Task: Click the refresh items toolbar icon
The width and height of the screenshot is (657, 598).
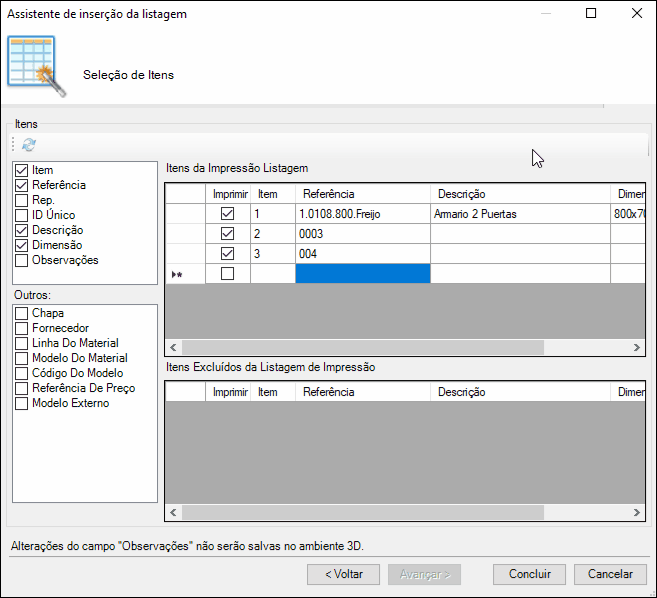Action: coord(28,145)
